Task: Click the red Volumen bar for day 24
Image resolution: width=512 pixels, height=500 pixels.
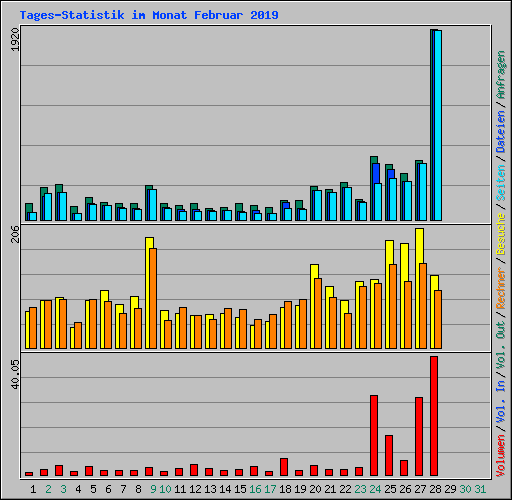Action: click(374, 435)
